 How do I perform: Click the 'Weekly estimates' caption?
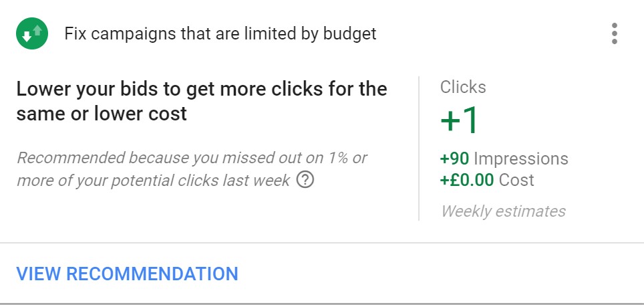(504, 211)
